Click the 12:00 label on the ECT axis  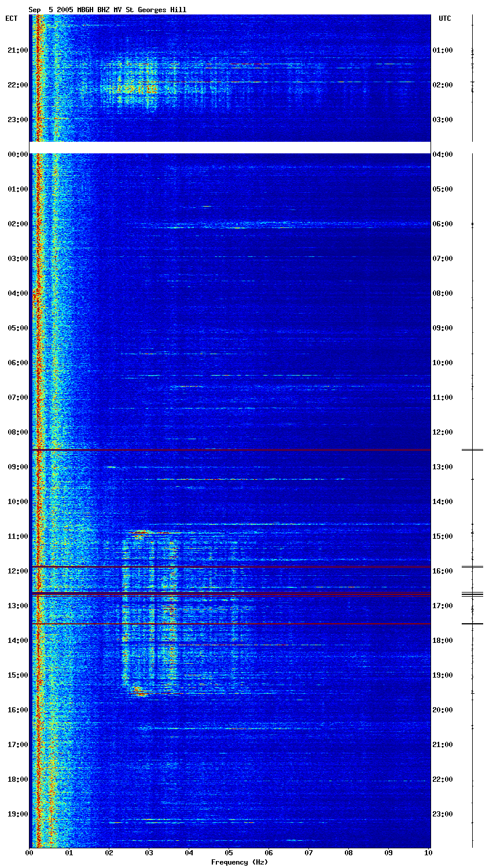pyautogui.click(x=17, y=571)
